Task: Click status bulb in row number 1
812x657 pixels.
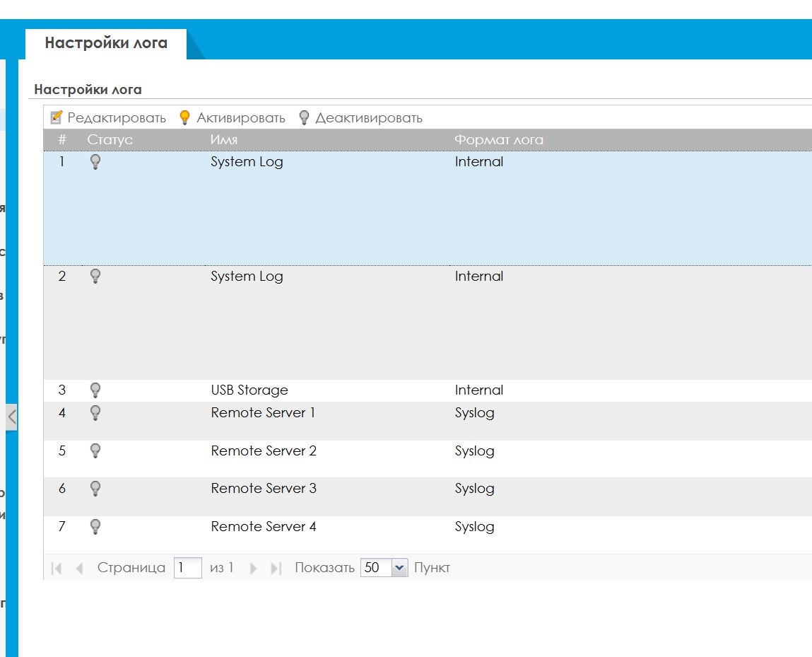Action: tap(95, 162)
